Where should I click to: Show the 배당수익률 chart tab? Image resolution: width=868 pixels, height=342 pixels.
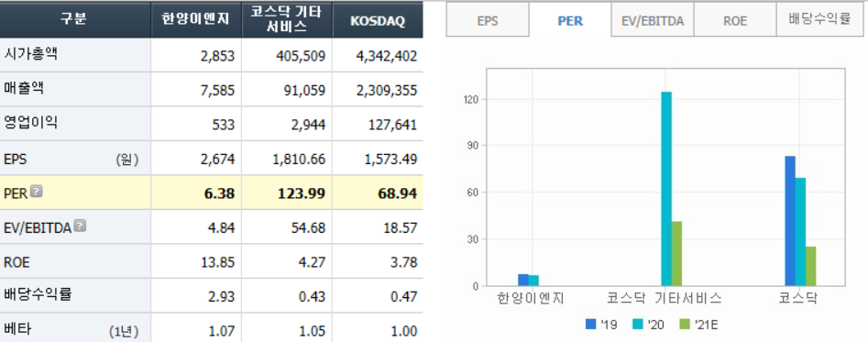(x=819, y=19)
